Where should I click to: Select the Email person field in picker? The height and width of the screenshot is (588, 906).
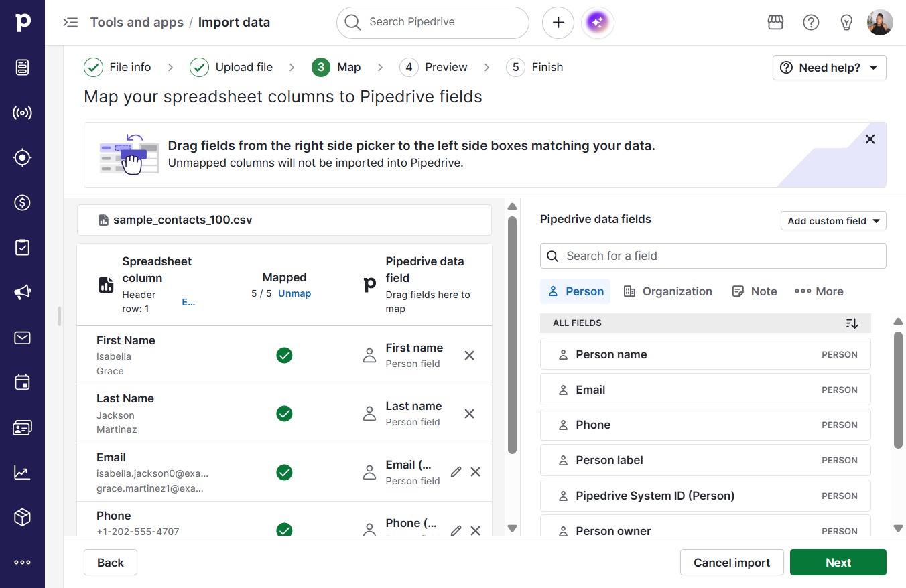(x=706, y=390)
